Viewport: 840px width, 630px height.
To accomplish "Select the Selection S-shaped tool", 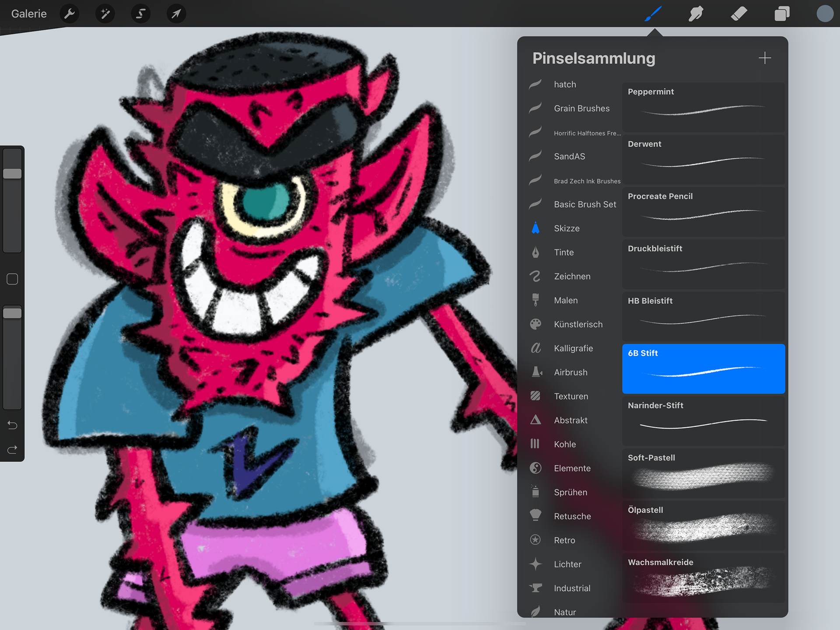I will click(x=140, y=14).
